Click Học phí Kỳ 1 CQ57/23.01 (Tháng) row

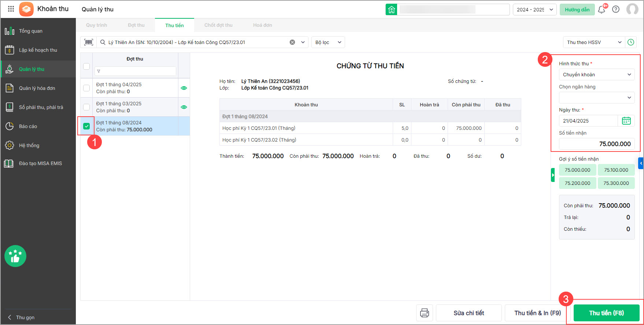[x=370, y=128]
